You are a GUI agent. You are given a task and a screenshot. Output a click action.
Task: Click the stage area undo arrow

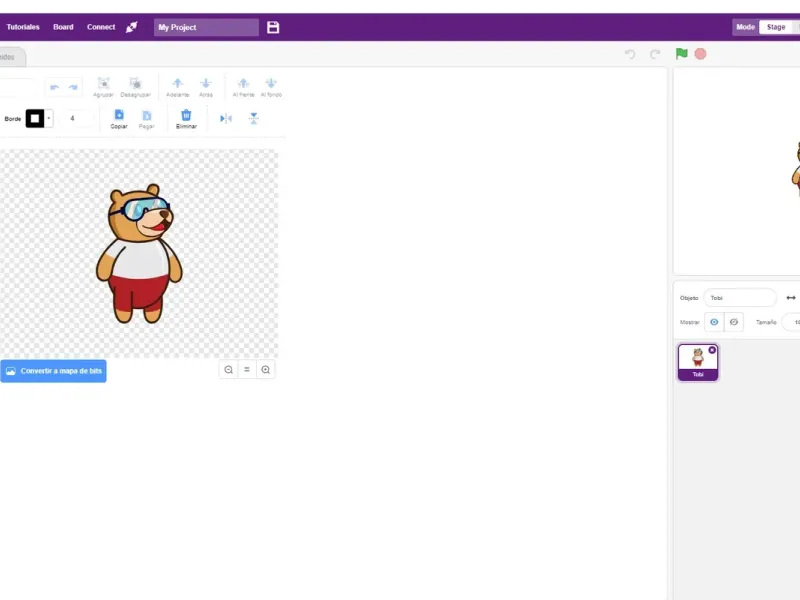pos(630,54)
